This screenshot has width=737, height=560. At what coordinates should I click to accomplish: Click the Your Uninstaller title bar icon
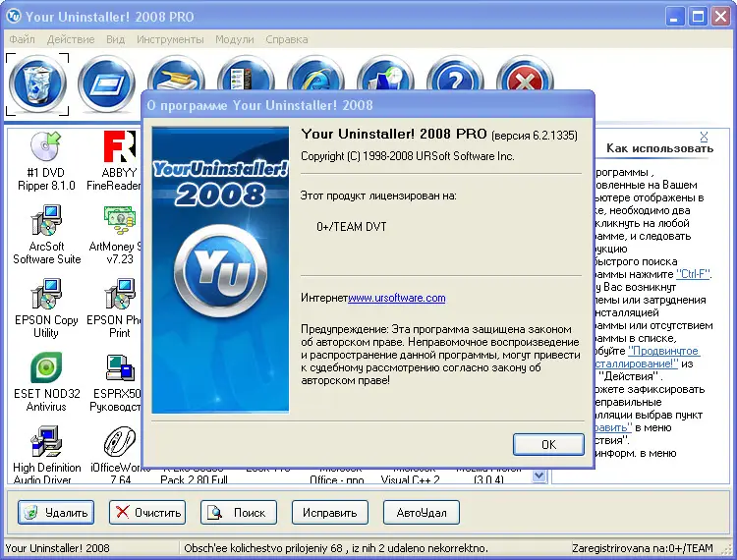pyautogui.click(x=14, y=17)
